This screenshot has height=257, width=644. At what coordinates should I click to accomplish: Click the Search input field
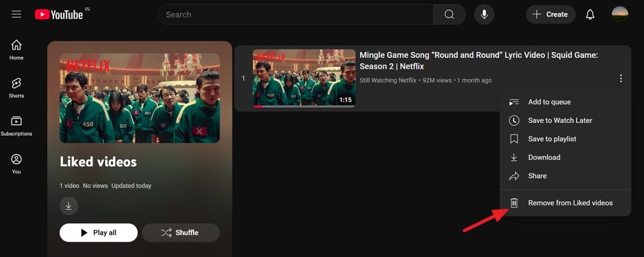tap(296, 14)
